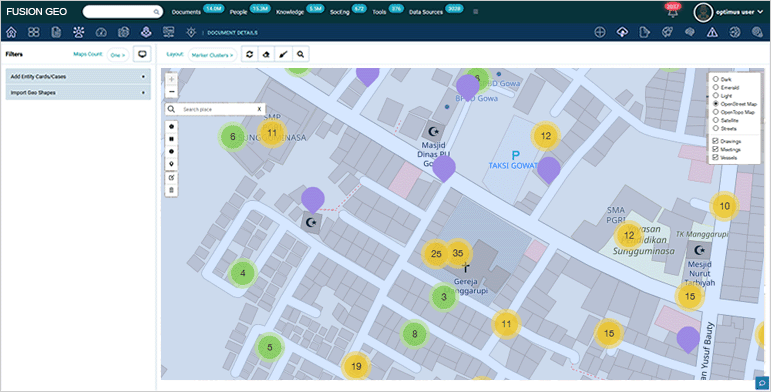Select the eraser clear tool
771x392 pixels.
(x=267, y=55)
